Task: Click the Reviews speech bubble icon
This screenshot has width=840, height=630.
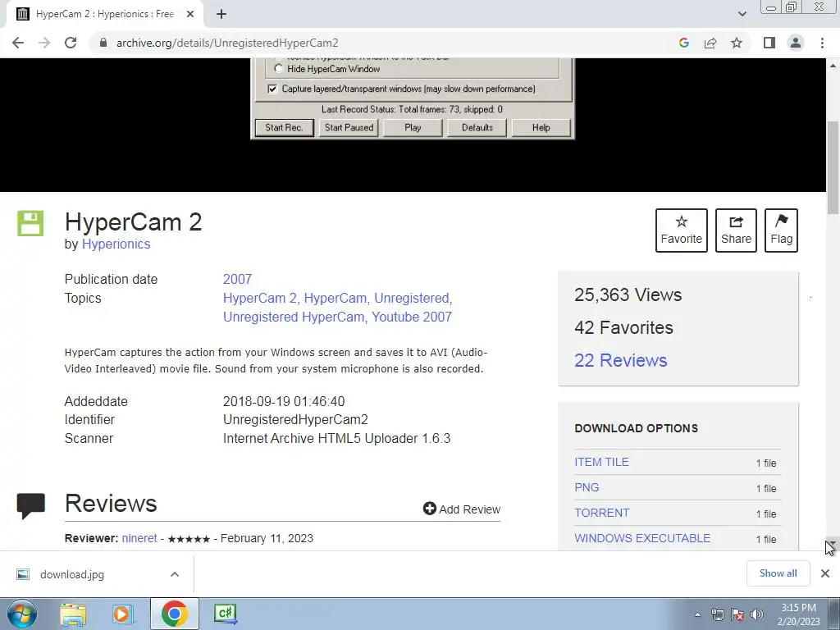Action: coord(30,506)
